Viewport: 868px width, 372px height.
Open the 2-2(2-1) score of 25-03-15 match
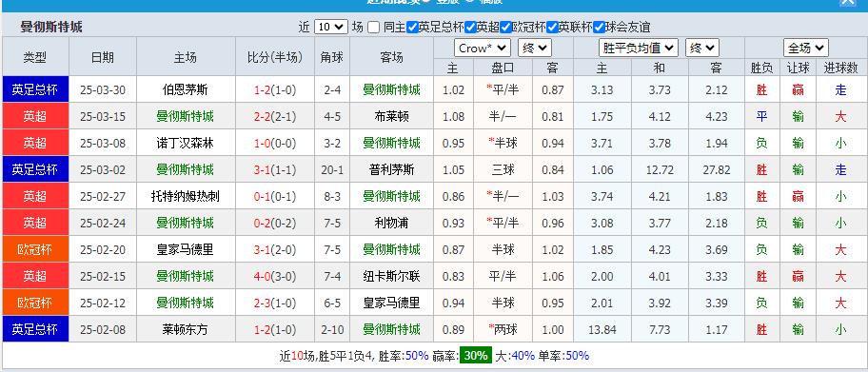tap(275, 116)
